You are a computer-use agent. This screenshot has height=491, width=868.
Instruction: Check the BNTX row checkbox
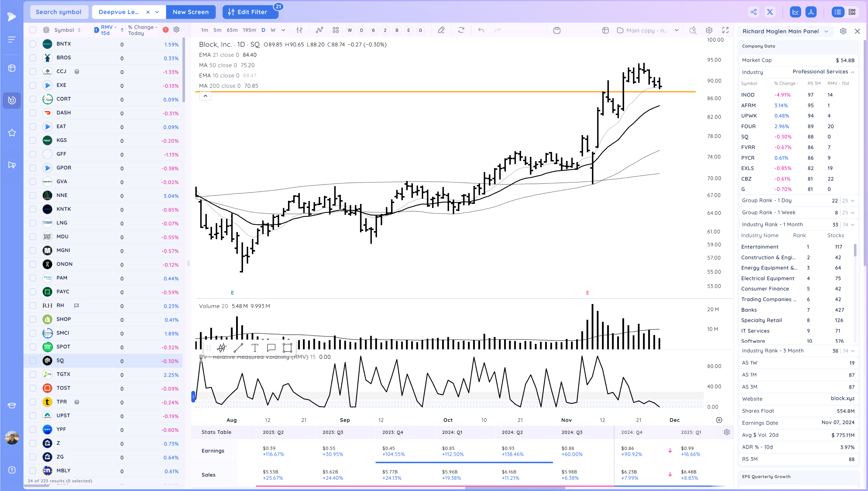(x=33, y=44)
